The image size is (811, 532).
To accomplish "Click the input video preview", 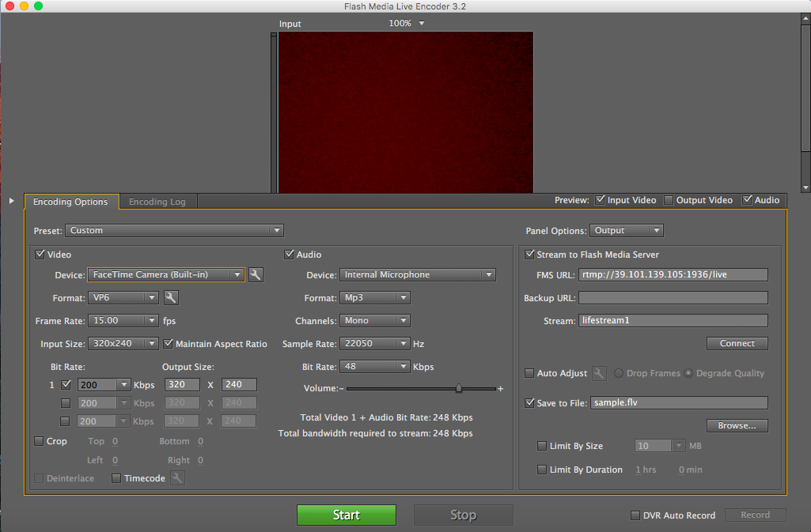I will 405,112.
